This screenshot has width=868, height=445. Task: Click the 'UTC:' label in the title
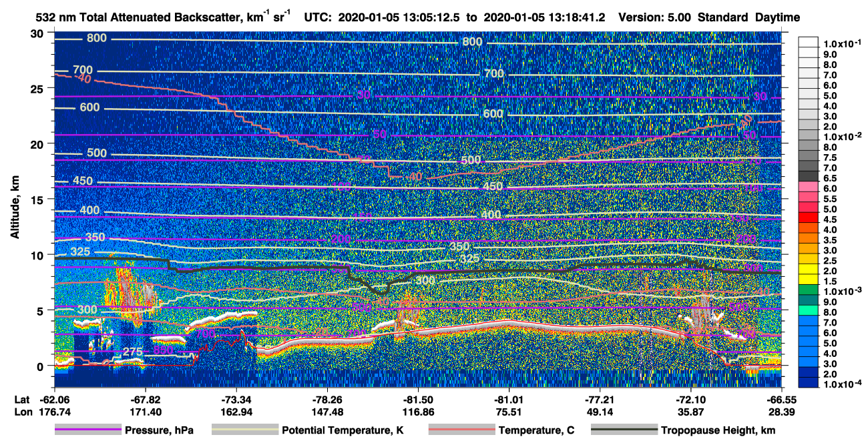click(317, 17)
